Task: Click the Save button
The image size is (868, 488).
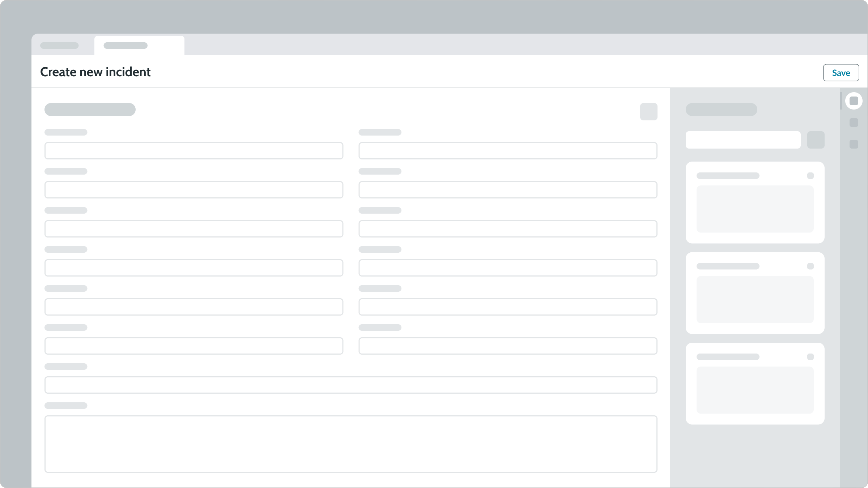Action: click(x=841, y=72)
